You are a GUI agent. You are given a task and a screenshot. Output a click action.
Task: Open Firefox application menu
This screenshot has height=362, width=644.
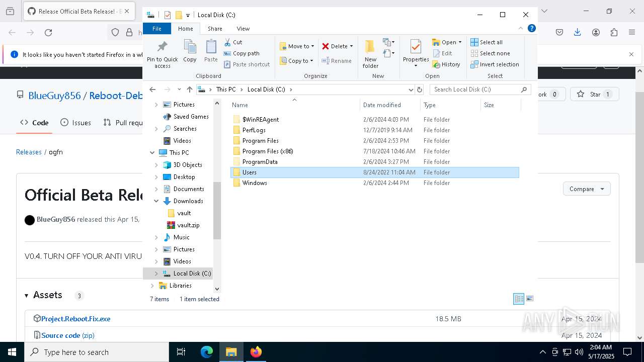(x=632, y=32)
